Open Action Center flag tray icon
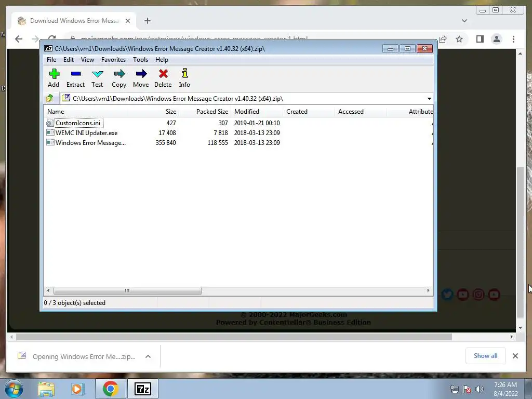This screenshot has height=399, width=532. point(467,389)
